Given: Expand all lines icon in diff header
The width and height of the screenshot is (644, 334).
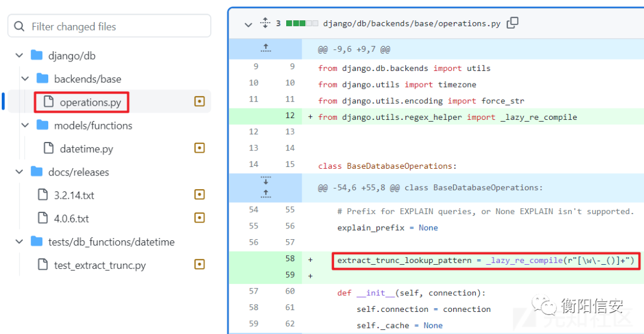Looking at the screenshot, I should (x=265, y=23).
